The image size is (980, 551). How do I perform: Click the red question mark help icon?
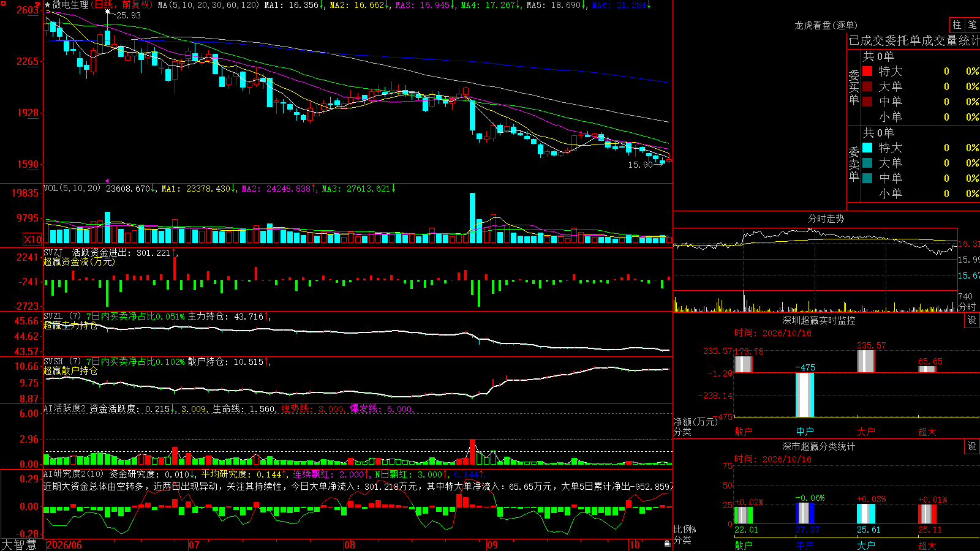click(x=37, y=5)
